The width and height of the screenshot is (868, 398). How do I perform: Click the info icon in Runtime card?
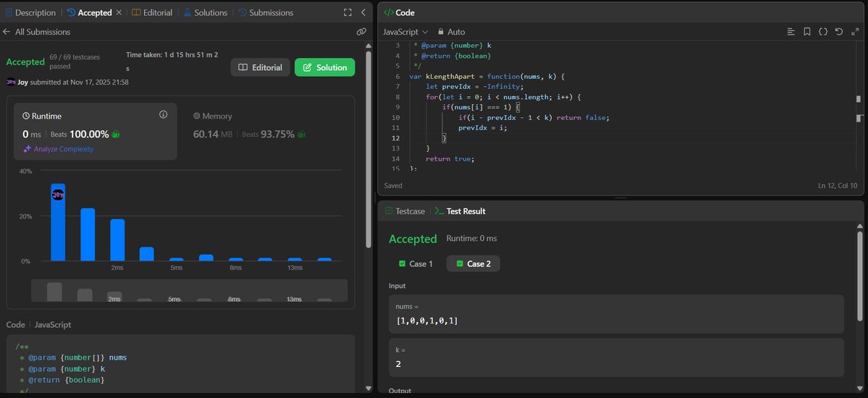click(164, 114)
